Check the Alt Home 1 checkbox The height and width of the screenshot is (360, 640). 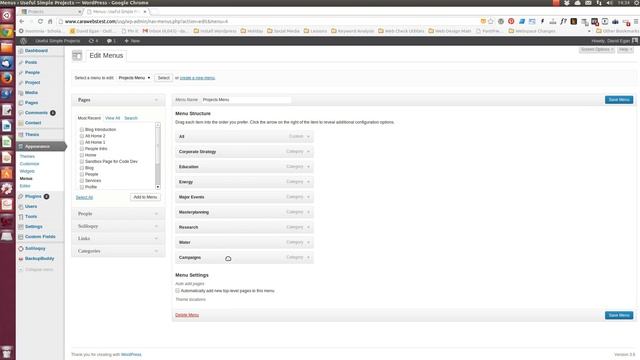(x=82, y=142)
